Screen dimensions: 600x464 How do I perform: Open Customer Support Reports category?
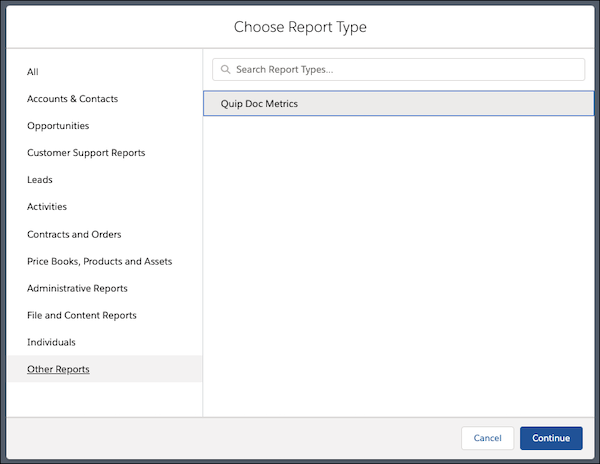86,153
